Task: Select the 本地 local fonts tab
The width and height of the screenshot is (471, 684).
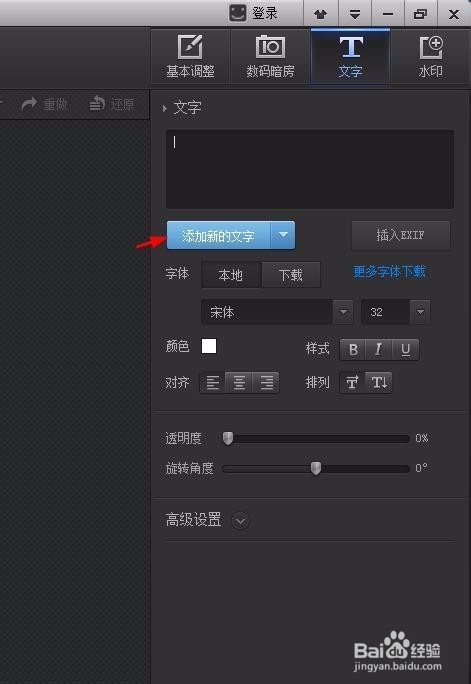Action: click(x=231, y=275)
